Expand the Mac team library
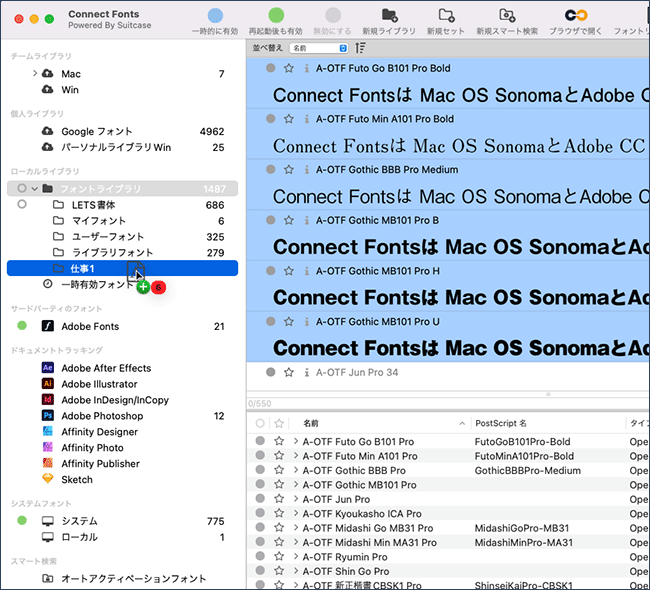 pos(35,74)
